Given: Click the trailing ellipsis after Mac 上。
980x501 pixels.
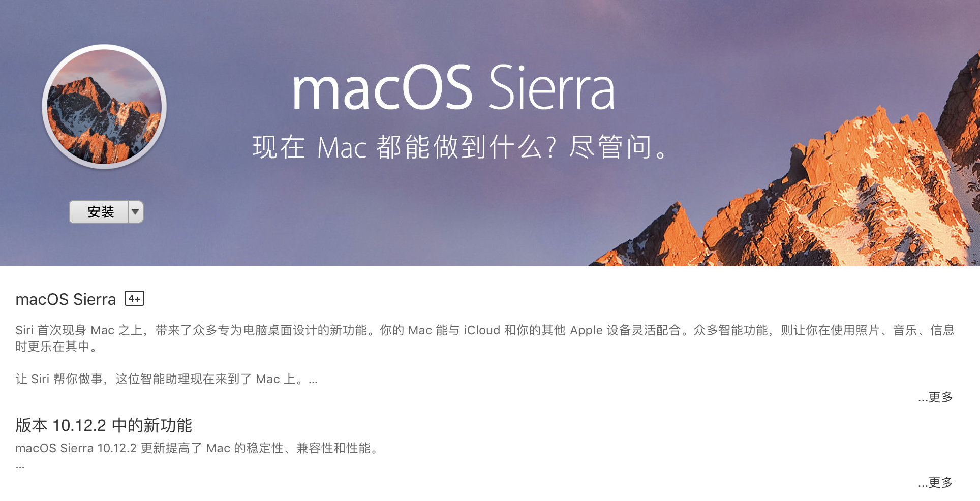Looking at the screenshot, I should 313,380.
